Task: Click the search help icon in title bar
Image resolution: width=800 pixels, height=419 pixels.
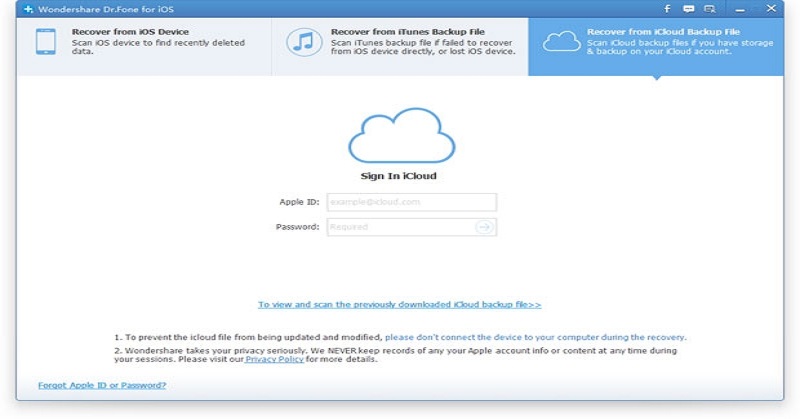Action: [x=710, y=9]
